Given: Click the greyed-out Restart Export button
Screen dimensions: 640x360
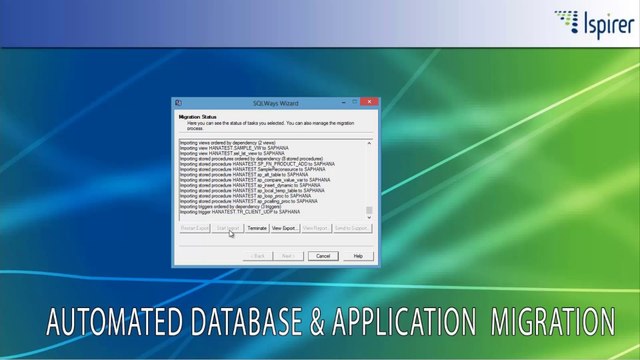Looking at the screenshot, I should pos(195,228).
